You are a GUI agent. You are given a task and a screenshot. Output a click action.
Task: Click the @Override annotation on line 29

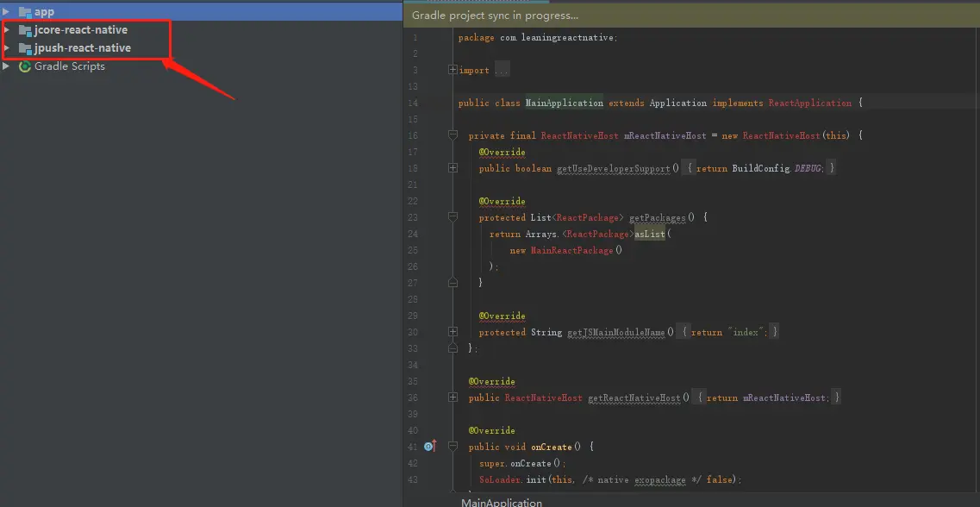[x=502, y=316]
